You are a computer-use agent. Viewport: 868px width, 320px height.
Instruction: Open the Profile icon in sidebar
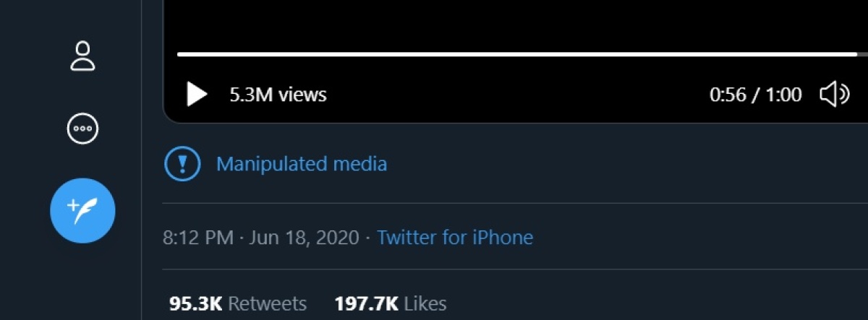[x=82, y=56]
